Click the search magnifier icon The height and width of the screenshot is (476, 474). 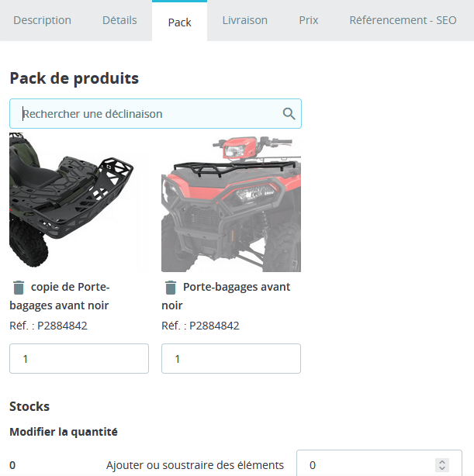289,114
